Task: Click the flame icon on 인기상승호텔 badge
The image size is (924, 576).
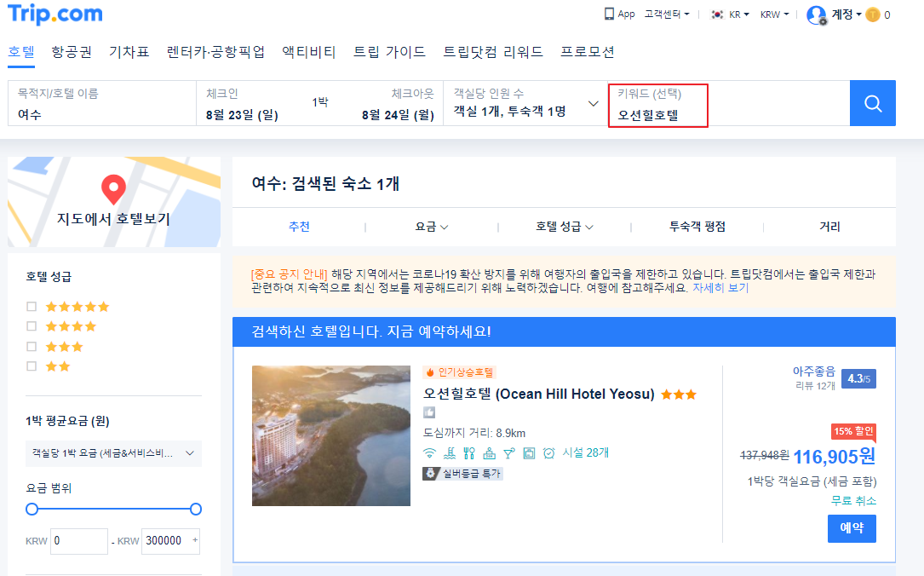Action: [x=430, y=372]
